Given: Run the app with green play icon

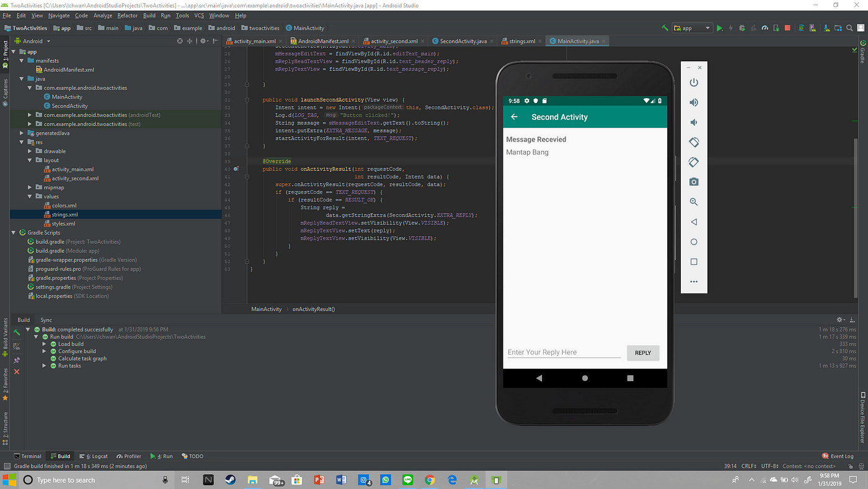Looking at the screenshot, I should (720, 28).
